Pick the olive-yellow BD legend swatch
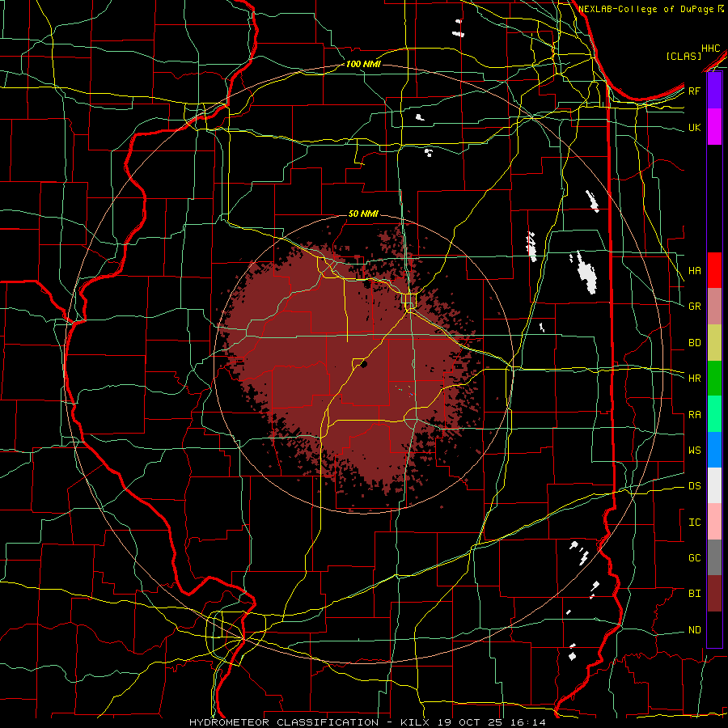 (714, 342)
